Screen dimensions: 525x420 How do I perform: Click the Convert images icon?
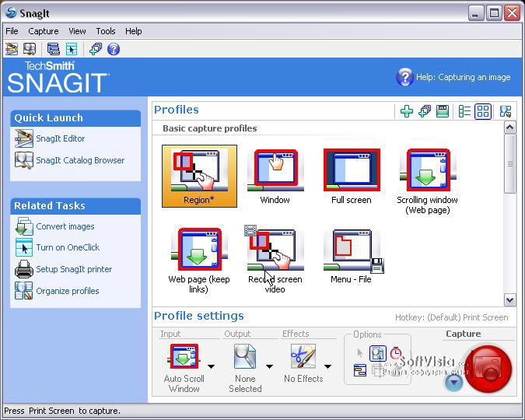[24, 226]
